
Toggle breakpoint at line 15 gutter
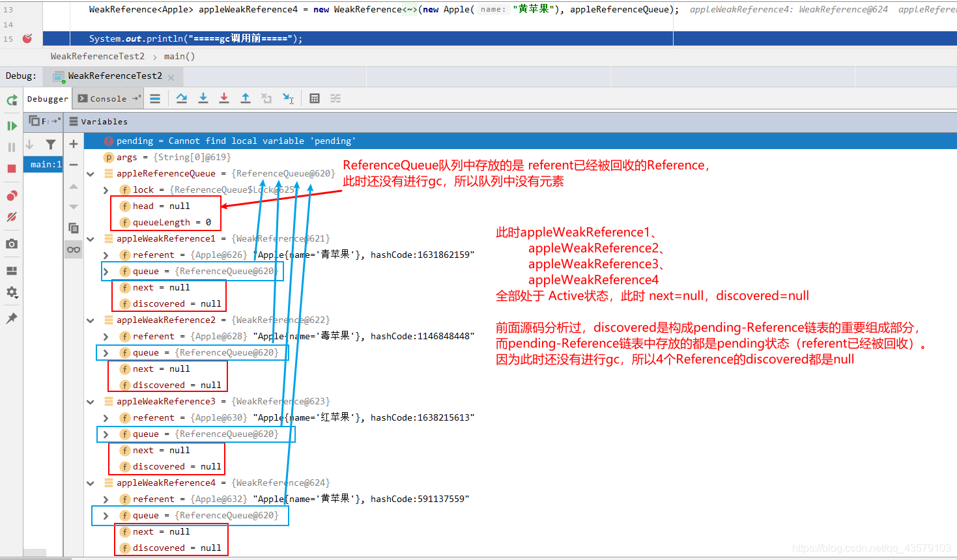27,38
